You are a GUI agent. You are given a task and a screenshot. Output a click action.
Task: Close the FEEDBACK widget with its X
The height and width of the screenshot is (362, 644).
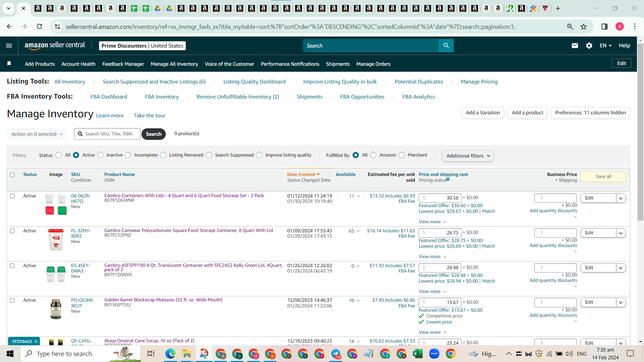coord(36,342)
